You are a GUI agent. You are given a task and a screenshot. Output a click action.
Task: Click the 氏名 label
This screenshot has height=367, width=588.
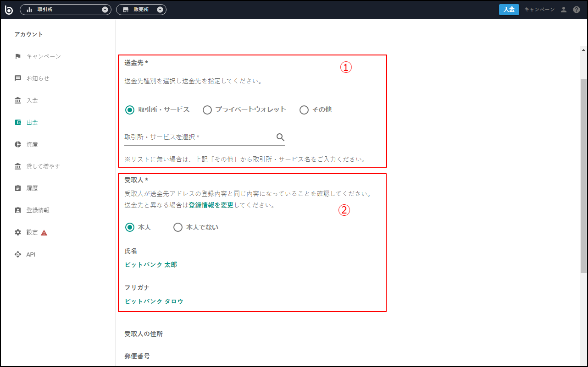coord(131,251)
